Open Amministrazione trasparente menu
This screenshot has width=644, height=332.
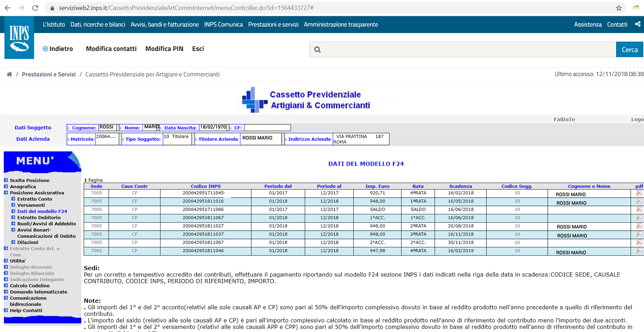click(x=341, y=24)
